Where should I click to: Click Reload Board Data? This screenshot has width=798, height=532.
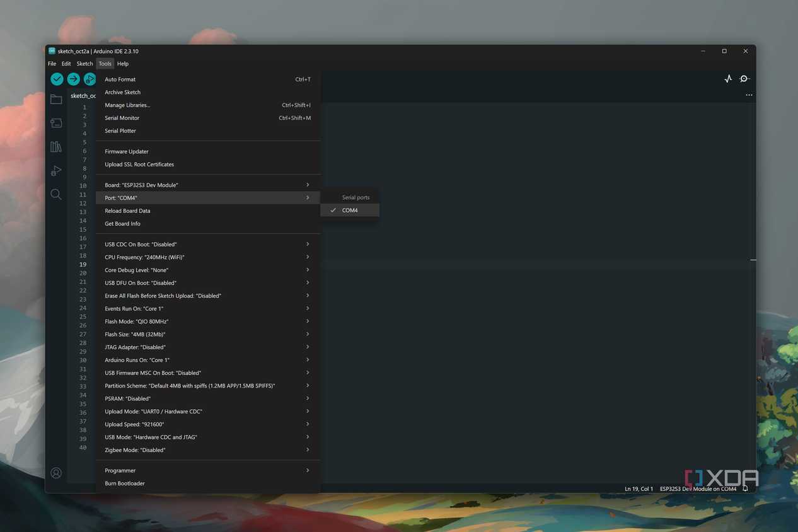pos(208,211)
